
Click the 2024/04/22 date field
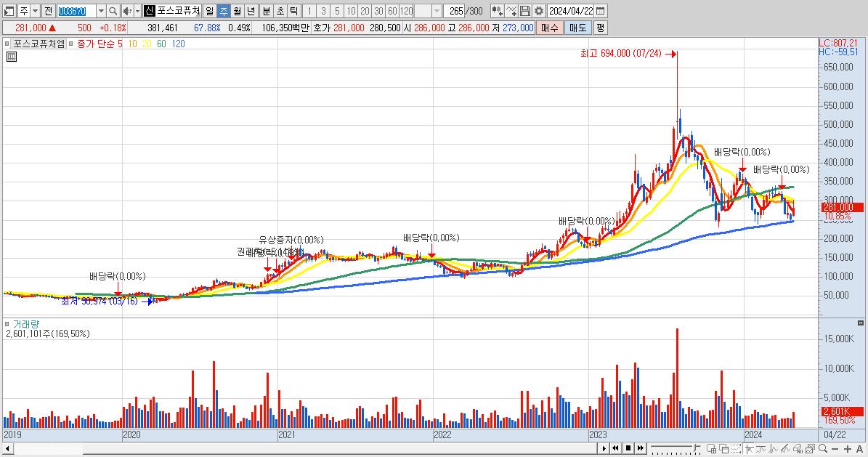571,11
